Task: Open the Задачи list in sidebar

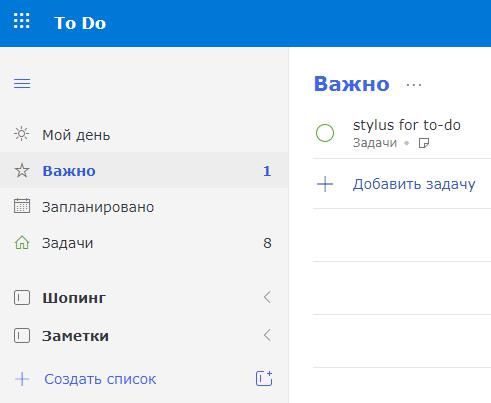Action: tap(144, 243)
